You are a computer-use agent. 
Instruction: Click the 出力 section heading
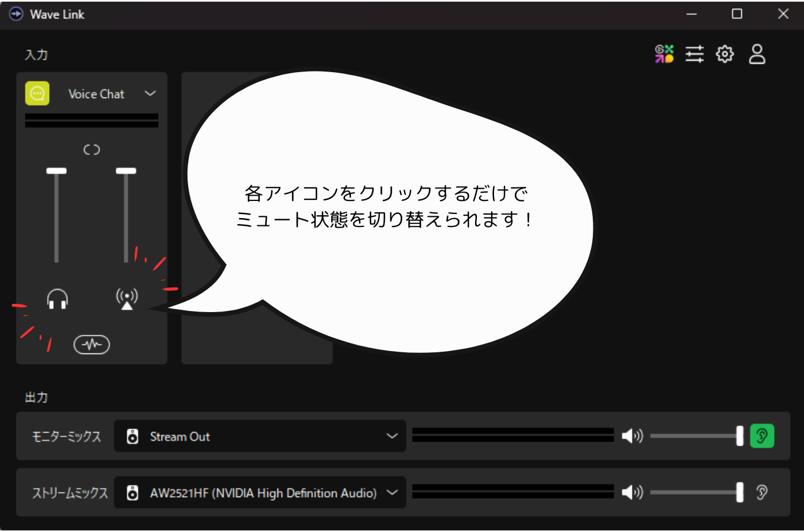click(36, 397)
